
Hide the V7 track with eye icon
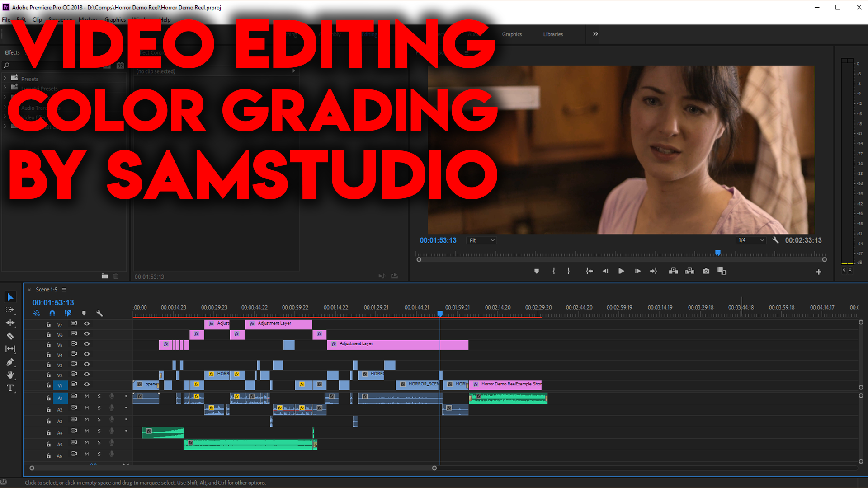point(87,324)
